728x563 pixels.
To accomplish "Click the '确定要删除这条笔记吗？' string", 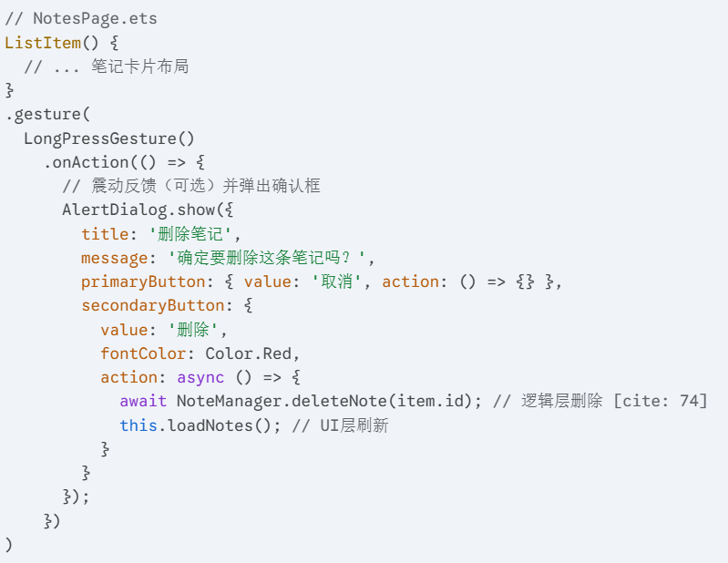I will pos(266,258).
